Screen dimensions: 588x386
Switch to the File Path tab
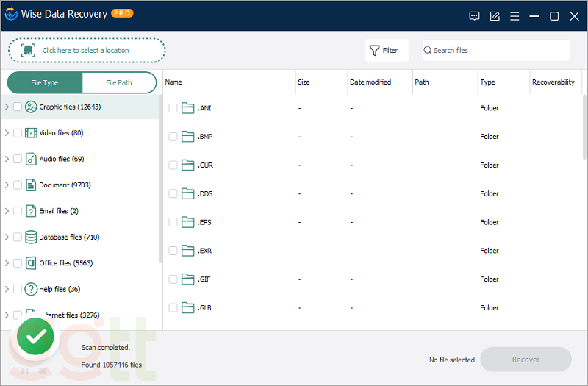119,82
